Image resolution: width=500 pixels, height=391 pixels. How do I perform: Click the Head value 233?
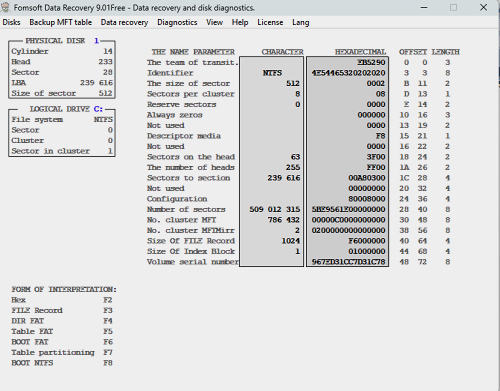click(x=105, y=62)
